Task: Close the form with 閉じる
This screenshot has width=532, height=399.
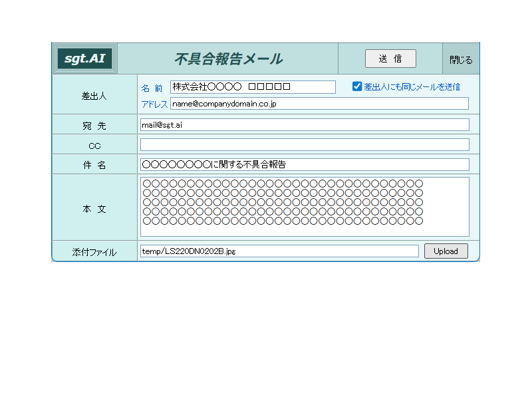Action: tap(461, 60)
